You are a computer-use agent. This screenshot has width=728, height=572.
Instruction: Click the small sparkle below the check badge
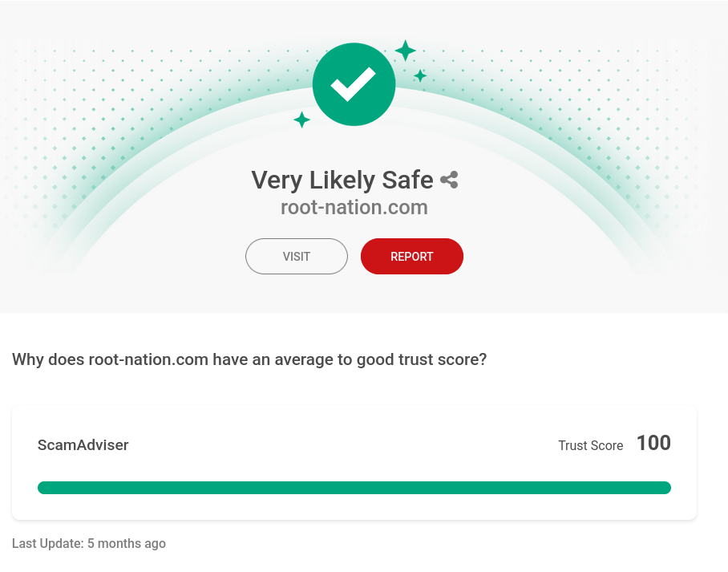[x=301, y=120]
